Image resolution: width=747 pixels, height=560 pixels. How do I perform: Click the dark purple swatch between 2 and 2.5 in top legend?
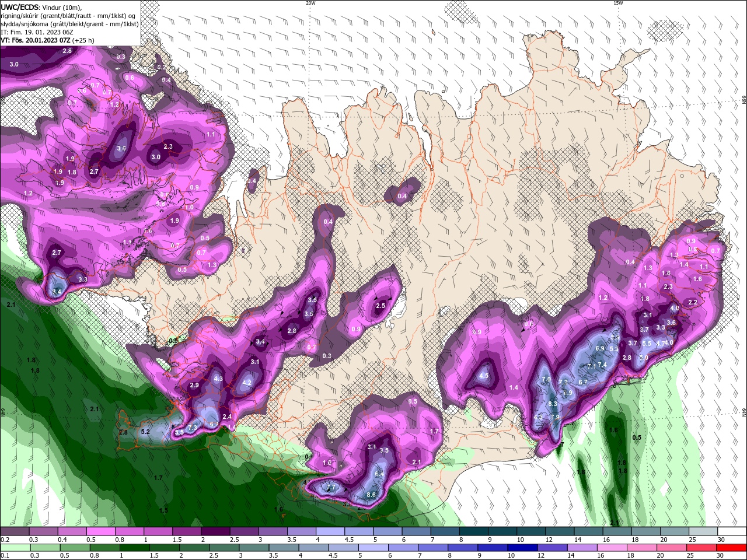(215, 531)
